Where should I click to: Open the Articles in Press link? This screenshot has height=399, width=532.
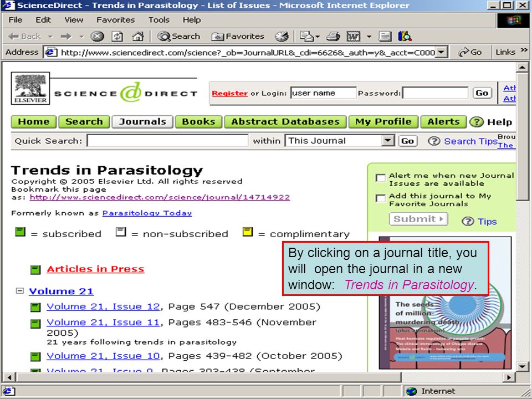(x=95, y=269)
